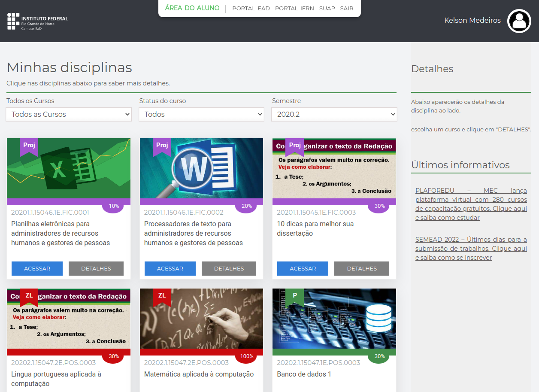This screenshot has width=539, height=392.
Task: Click the green P badge on Banco de dados 1
Action: (x=295, y=297)
